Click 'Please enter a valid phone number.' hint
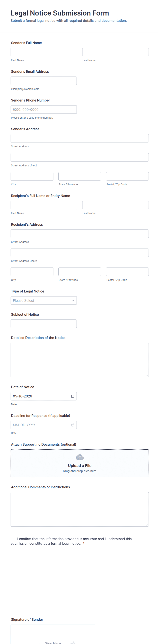Screen dimensions: 158x644 tap(32, 118)
